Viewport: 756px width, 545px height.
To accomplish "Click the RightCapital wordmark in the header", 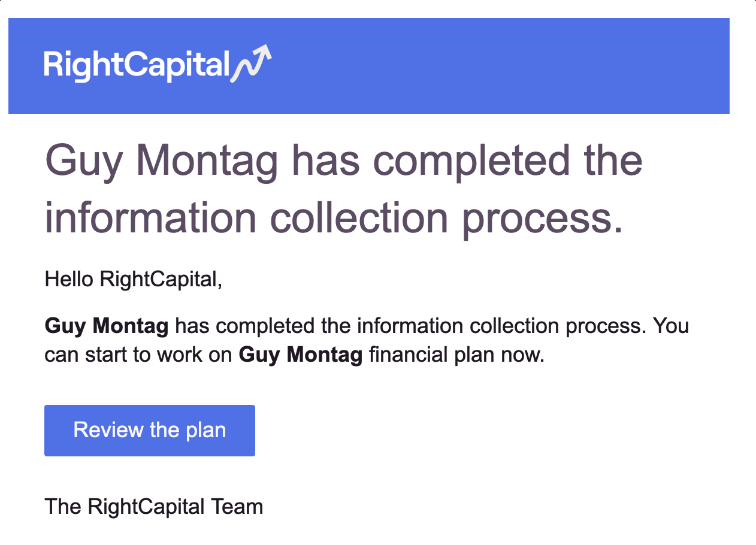I will [x=137, y=65].
